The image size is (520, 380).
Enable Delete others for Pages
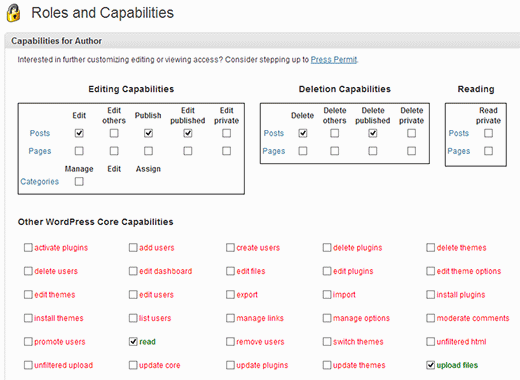(x=334, y=151)
